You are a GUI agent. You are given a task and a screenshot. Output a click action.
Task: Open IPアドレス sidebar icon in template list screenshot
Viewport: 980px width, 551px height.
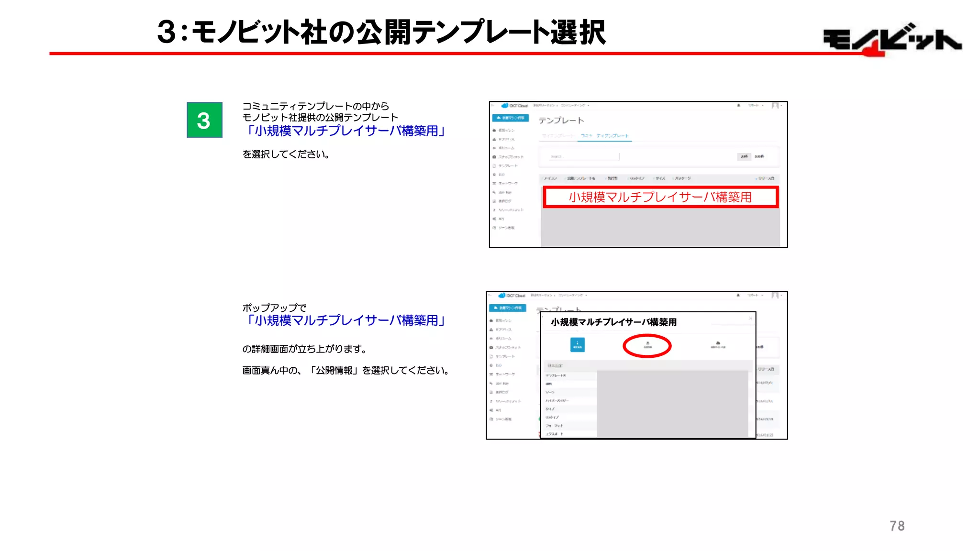pyautogui.click(x=494, y=139)
